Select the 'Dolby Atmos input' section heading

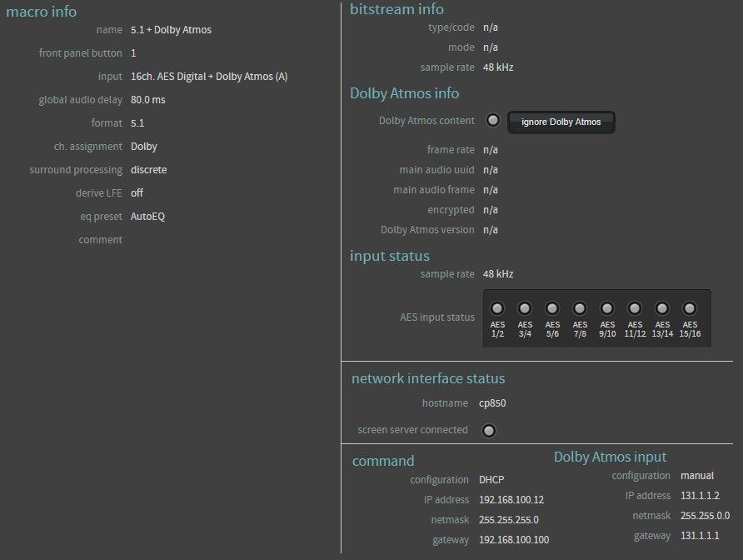610,457
